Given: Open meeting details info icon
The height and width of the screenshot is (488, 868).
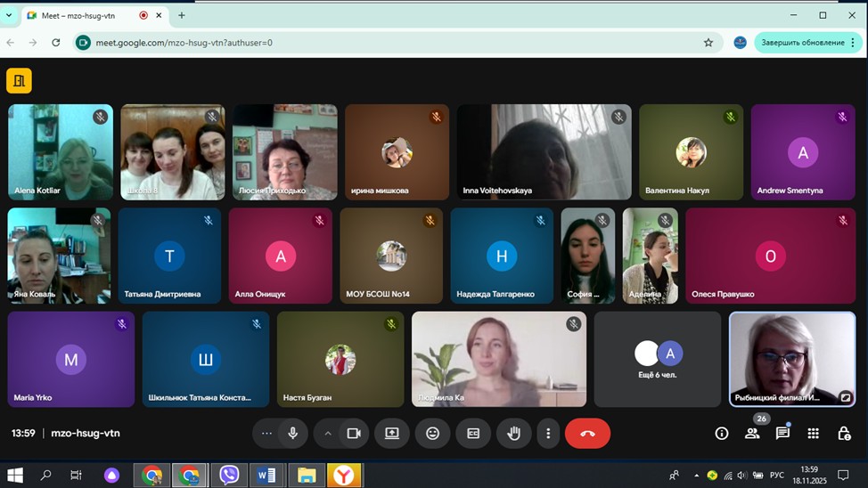Looking at the screenshot, I should [722, 434].
